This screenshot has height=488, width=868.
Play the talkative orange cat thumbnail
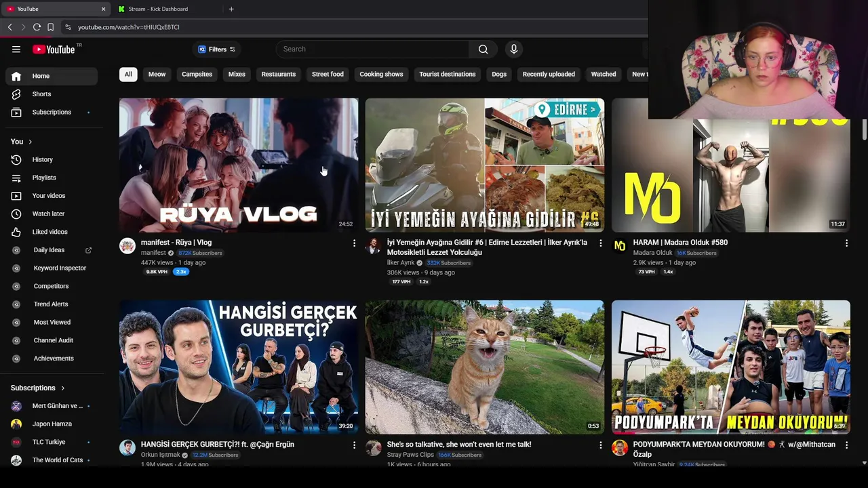485,367
